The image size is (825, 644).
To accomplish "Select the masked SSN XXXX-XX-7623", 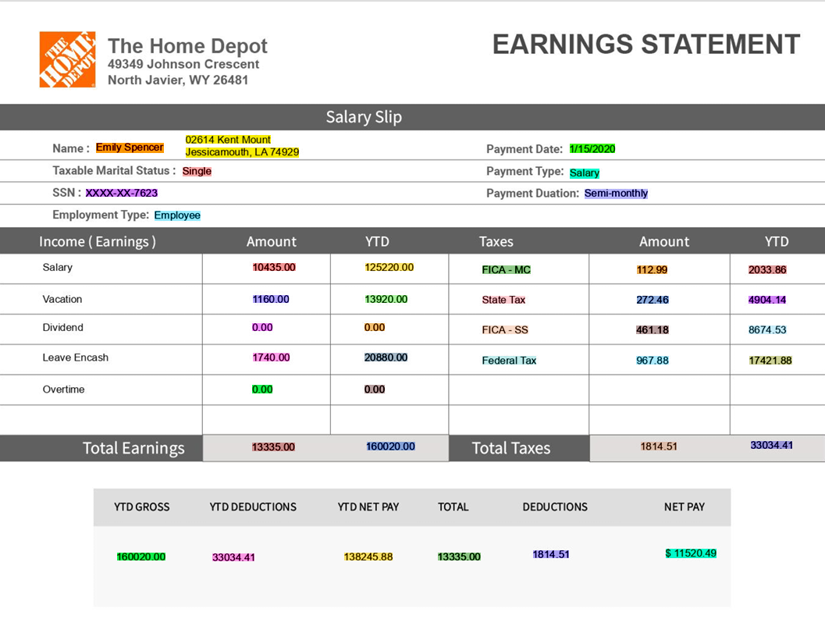I will point(122,193).
